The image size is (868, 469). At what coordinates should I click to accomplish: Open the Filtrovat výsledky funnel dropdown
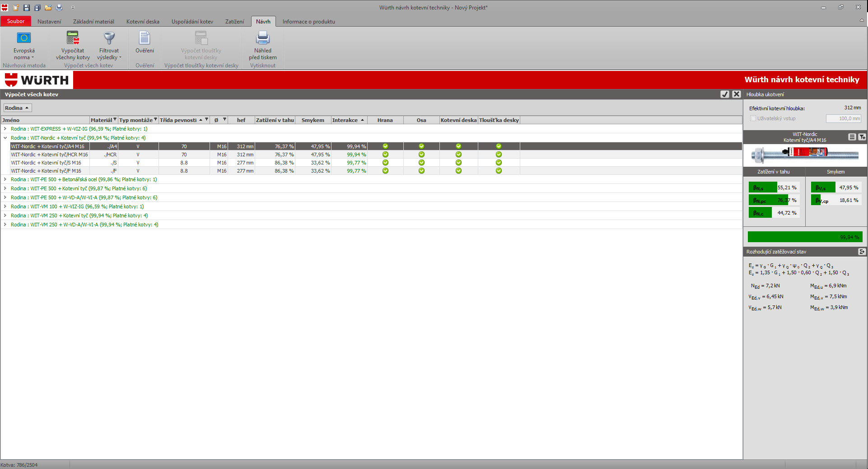[109, 46]
